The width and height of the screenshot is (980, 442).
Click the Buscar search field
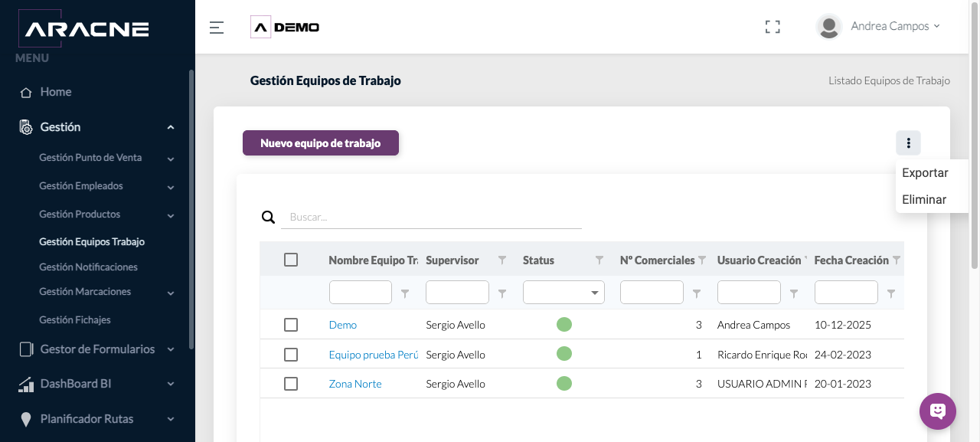coord(431,217)
